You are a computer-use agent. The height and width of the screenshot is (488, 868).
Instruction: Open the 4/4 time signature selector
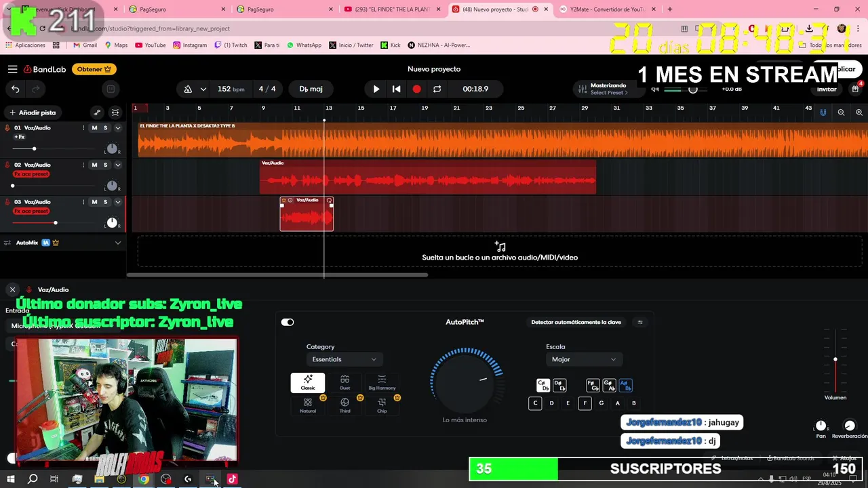pos(267,89)
